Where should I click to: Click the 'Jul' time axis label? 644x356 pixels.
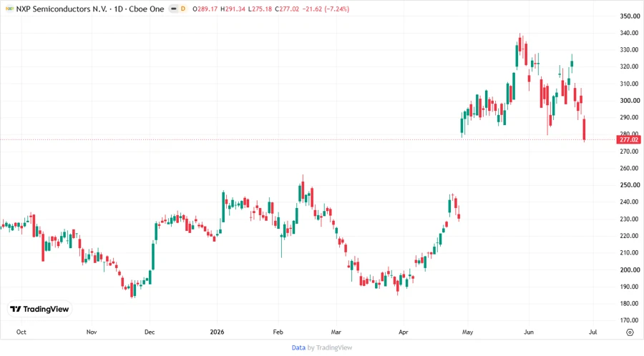point(592,332)
